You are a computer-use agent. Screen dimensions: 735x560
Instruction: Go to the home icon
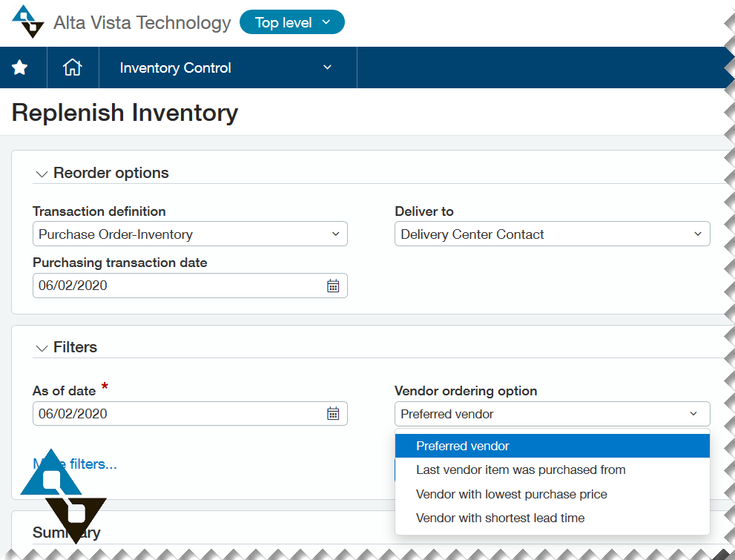click(72, 67)
